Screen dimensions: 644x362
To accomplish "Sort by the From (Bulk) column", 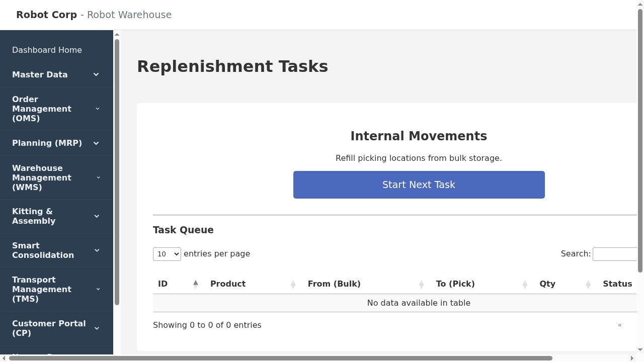I will [334, 284].
